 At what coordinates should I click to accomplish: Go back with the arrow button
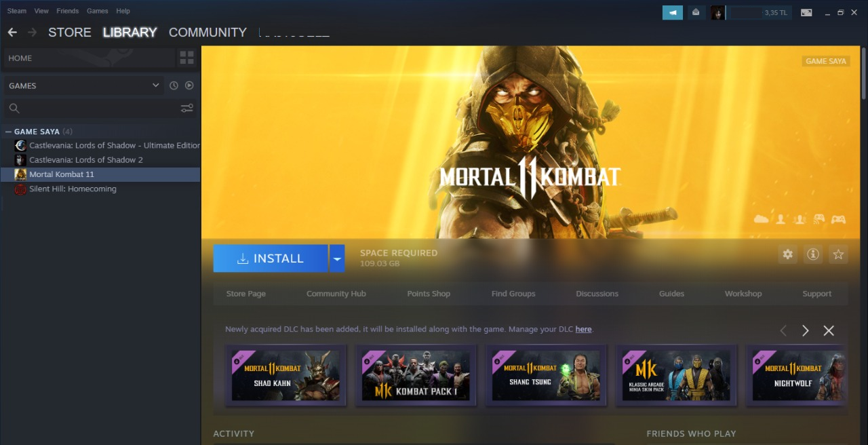pos(12,32)
